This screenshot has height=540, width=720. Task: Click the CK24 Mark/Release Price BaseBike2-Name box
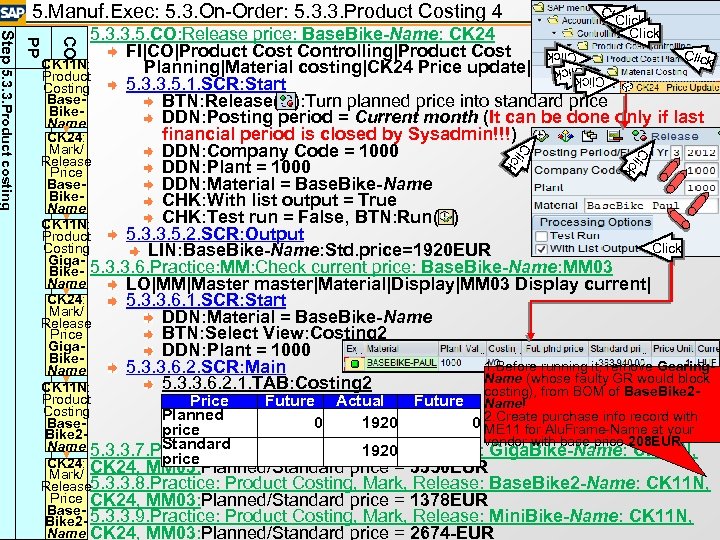[x=67, y=499]
